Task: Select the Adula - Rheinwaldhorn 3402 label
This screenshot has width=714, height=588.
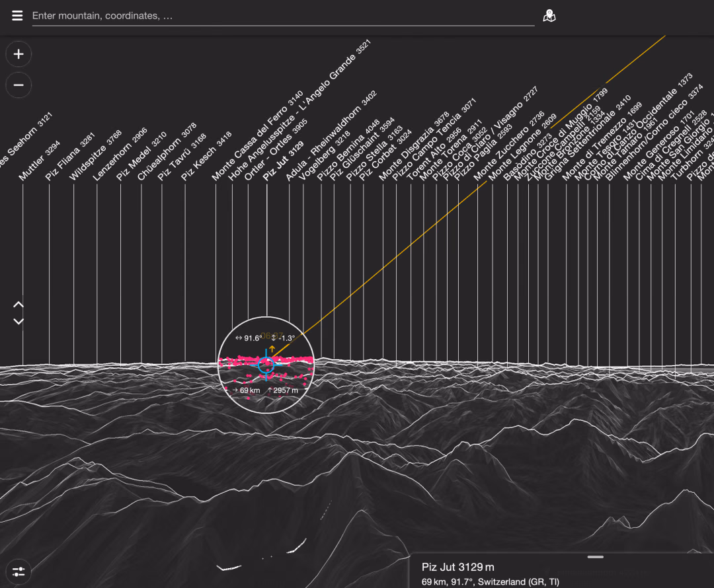Action: pos(331,135)
